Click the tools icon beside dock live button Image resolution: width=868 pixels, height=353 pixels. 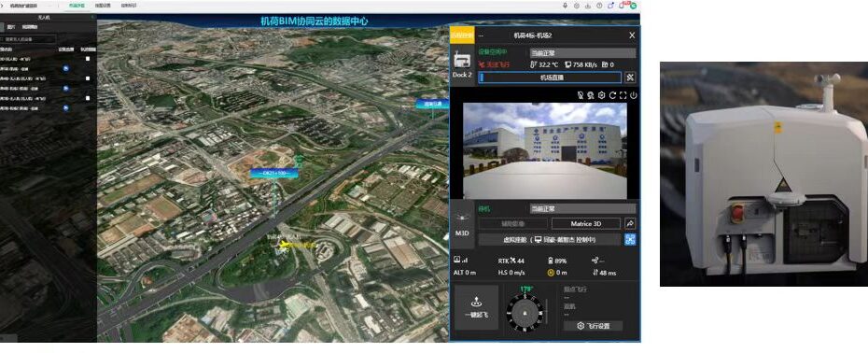[x=630, y=78]
